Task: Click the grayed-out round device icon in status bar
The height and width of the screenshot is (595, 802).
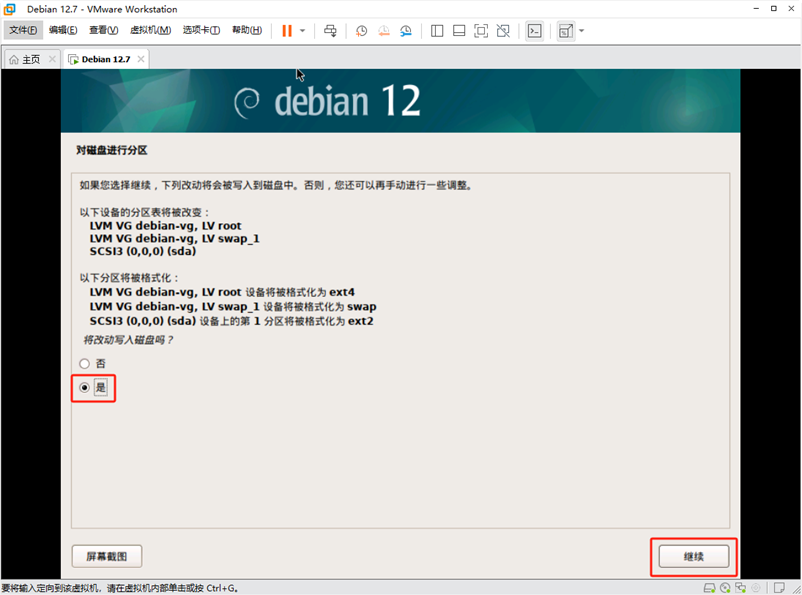Action: point(756,588)
